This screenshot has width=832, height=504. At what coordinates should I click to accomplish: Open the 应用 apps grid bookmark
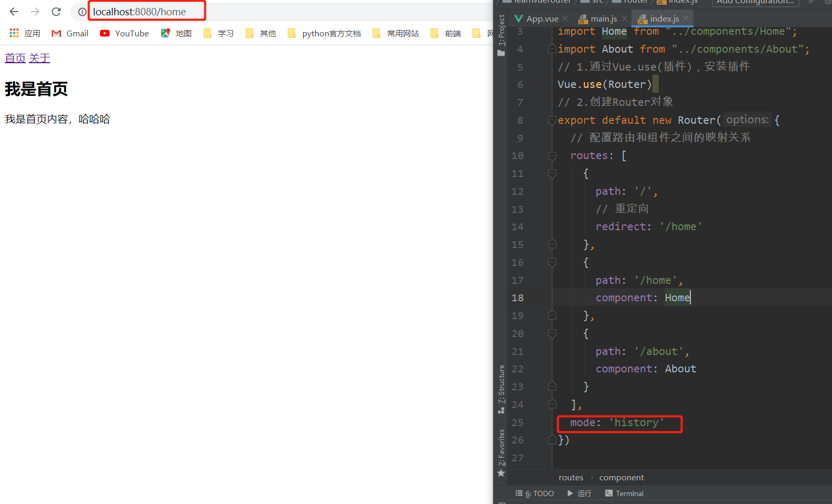click(25, 33)
